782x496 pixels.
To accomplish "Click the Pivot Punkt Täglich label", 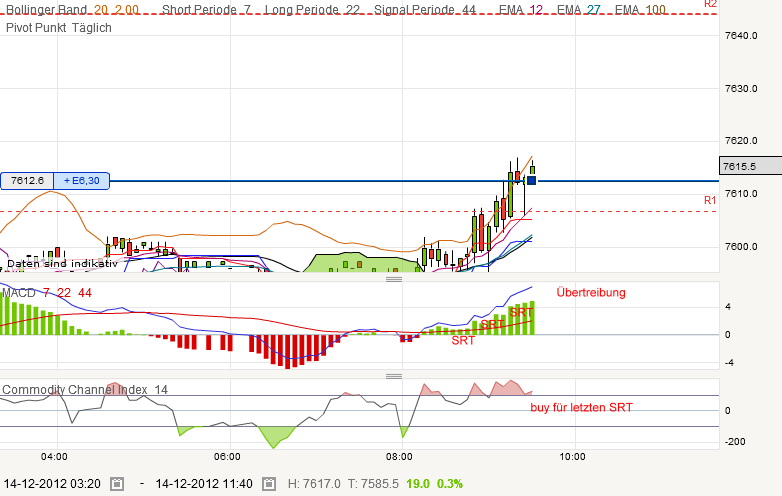I will pos(58,28).
